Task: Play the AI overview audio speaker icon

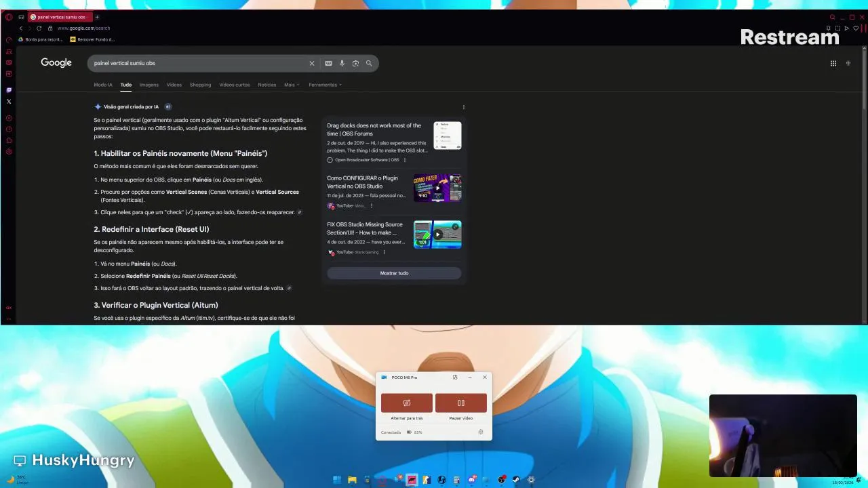Action: pos(168,106)
